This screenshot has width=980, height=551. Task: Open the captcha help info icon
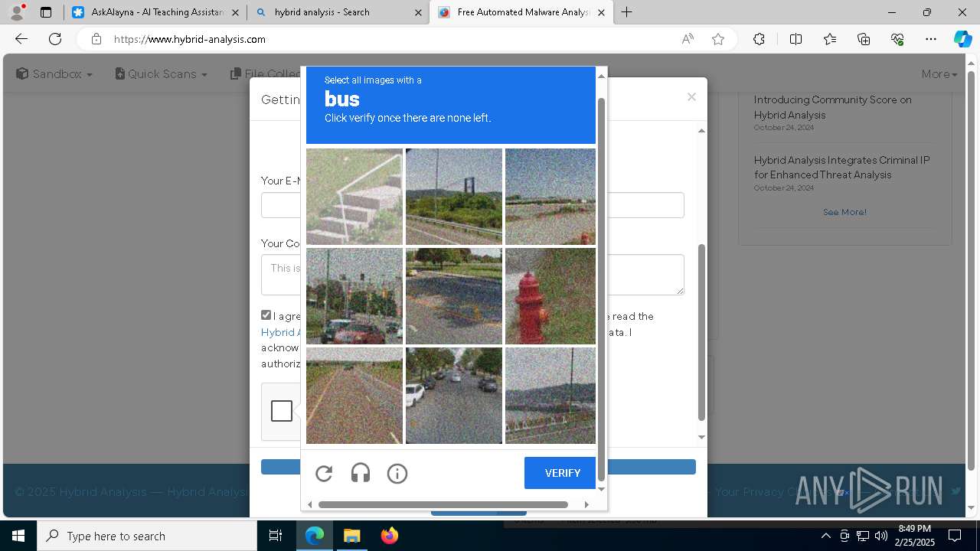[x=397, y=474]
